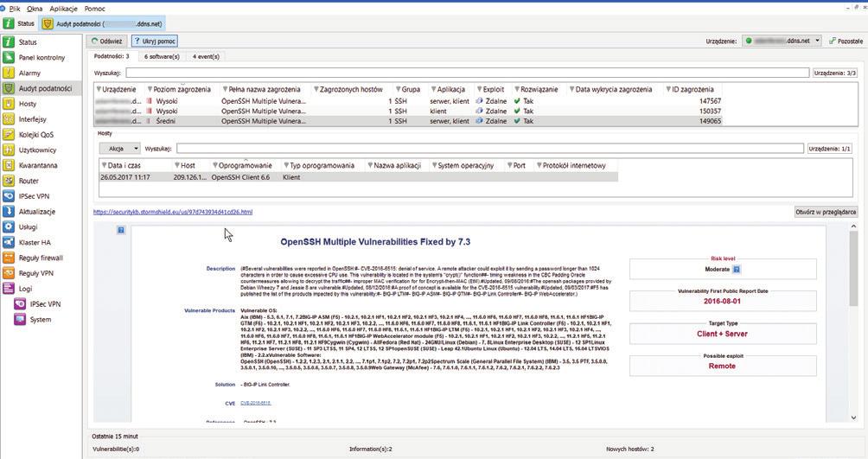The height and width of the screenshot is (459, 868).
Task: Open the Usługi section
Action: 29,227
